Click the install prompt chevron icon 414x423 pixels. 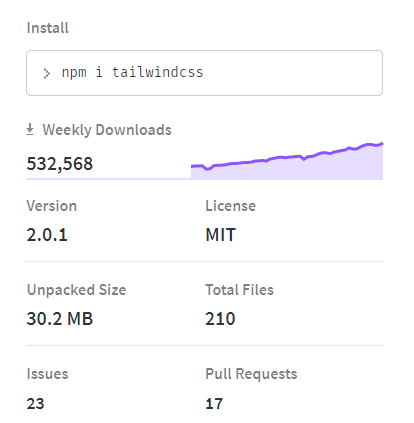(x=47, y=73)
